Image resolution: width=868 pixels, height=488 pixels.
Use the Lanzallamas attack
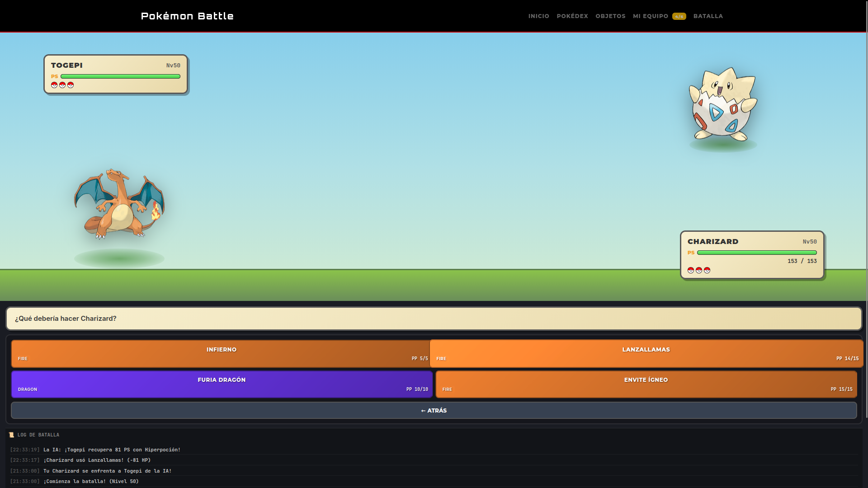(x=646, y=353)
